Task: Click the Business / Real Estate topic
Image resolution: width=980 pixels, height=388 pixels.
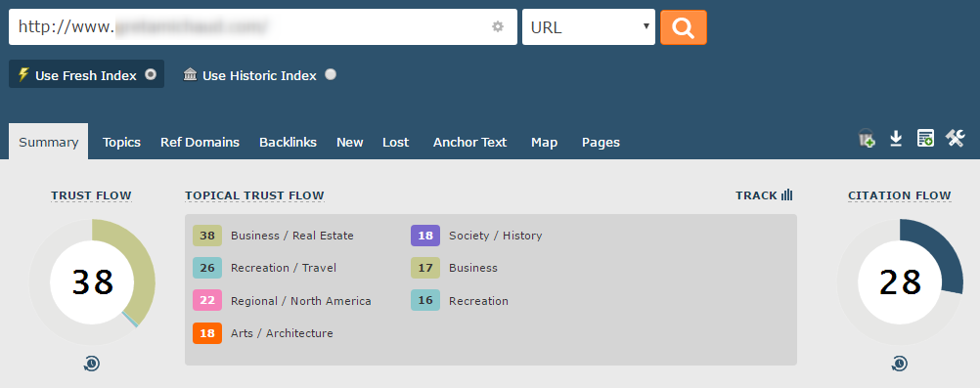Action: coord(291,236)
